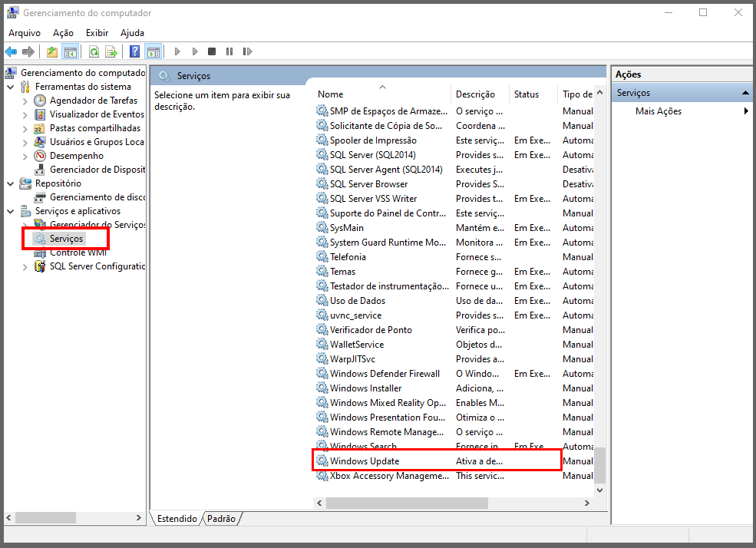Select the Xbox Accessory Management service row

tap(454, 476)
